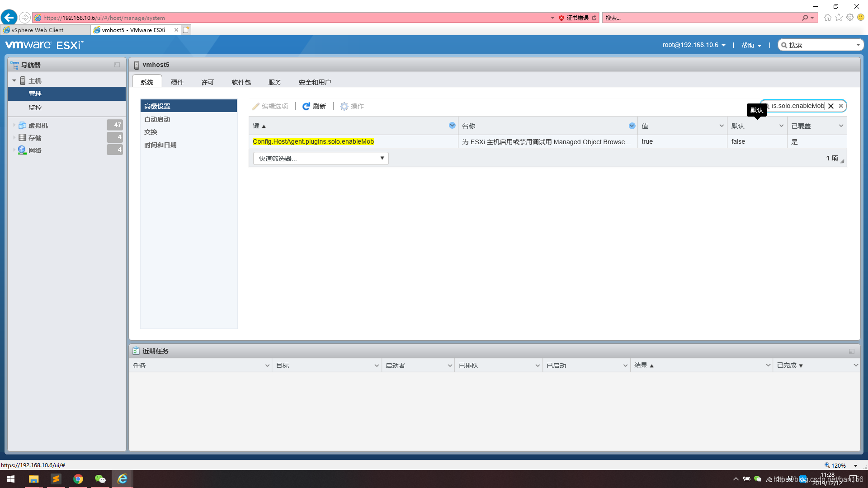Open the 帮助 help menu
This screenshot has height=488, width=868.
[x=751, y=45]
